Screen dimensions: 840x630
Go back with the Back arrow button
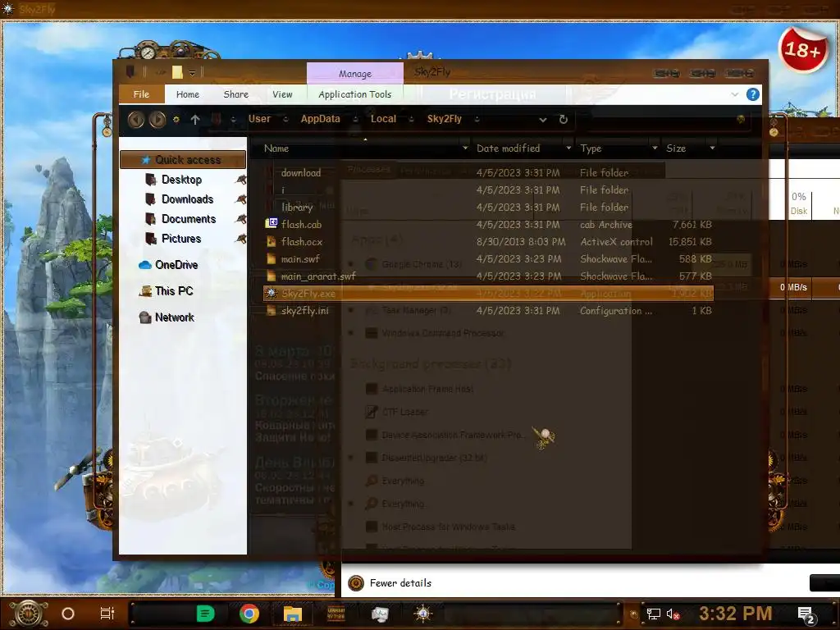coord(136,120)
